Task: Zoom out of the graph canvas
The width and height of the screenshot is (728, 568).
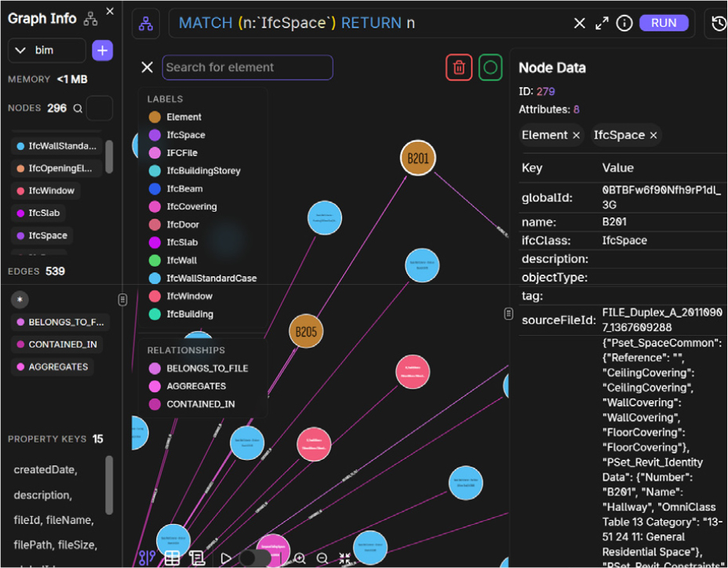Action: (x=322, y=558)
